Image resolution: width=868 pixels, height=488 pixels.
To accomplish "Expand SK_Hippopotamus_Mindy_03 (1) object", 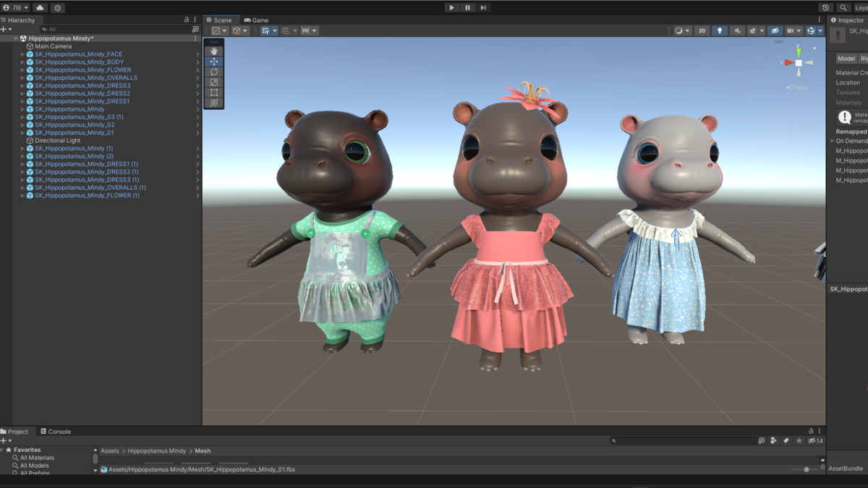I will click(22, 117).
